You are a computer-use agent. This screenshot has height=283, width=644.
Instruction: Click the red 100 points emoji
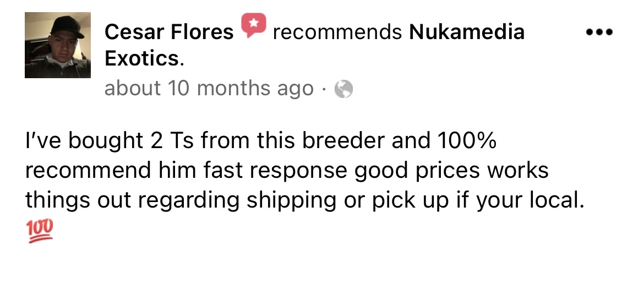pos(40,231)
